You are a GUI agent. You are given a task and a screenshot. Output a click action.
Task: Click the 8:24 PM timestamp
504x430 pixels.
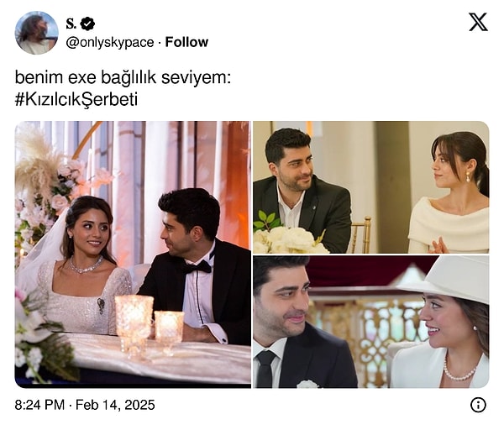point(39,405)
